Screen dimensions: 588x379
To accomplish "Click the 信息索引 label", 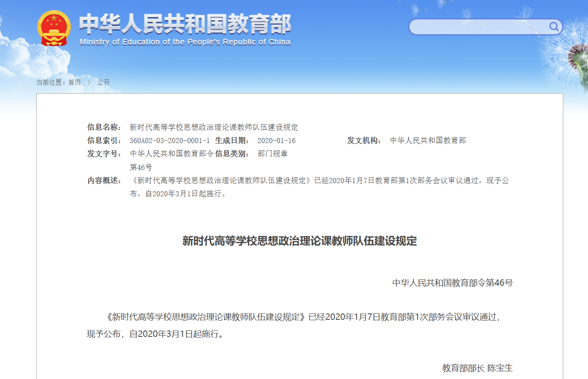I will pos(104,141).
